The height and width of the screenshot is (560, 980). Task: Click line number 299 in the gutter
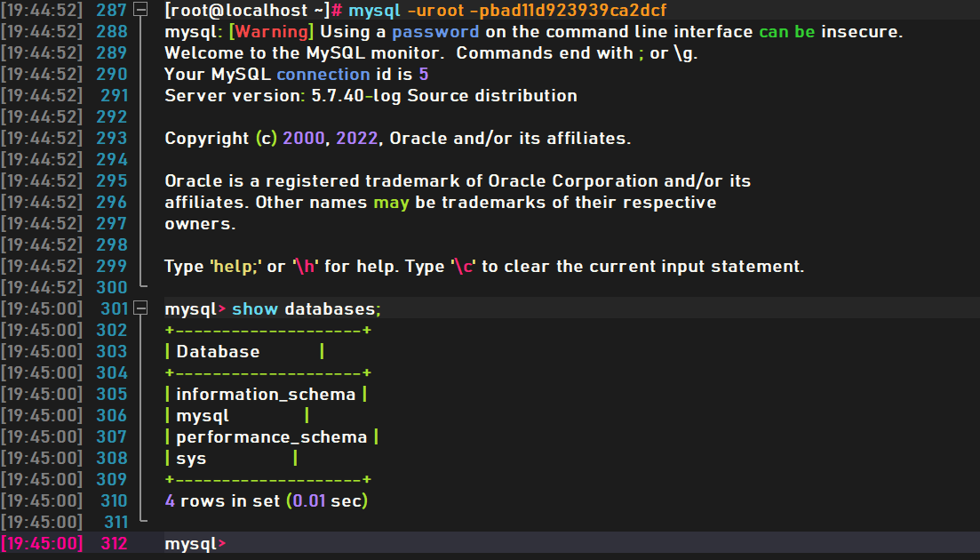point(111,267)
